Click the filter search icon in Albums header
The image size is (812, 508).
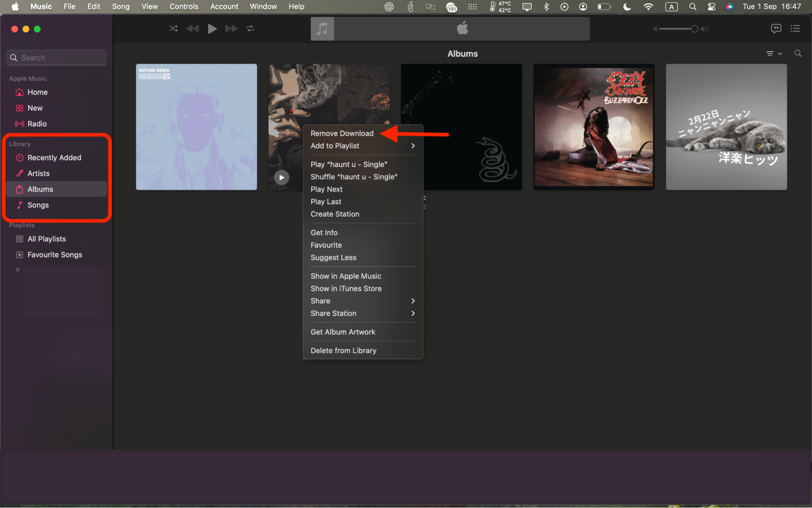pyautogui.click(x=798, y=54)
